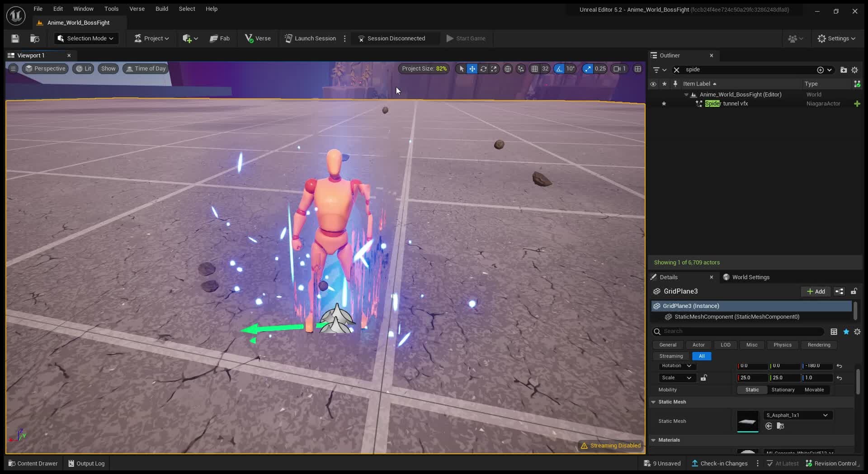Open the Perspective view dropdown
Screen dimensions: 868x474
(x=45, y=69)
